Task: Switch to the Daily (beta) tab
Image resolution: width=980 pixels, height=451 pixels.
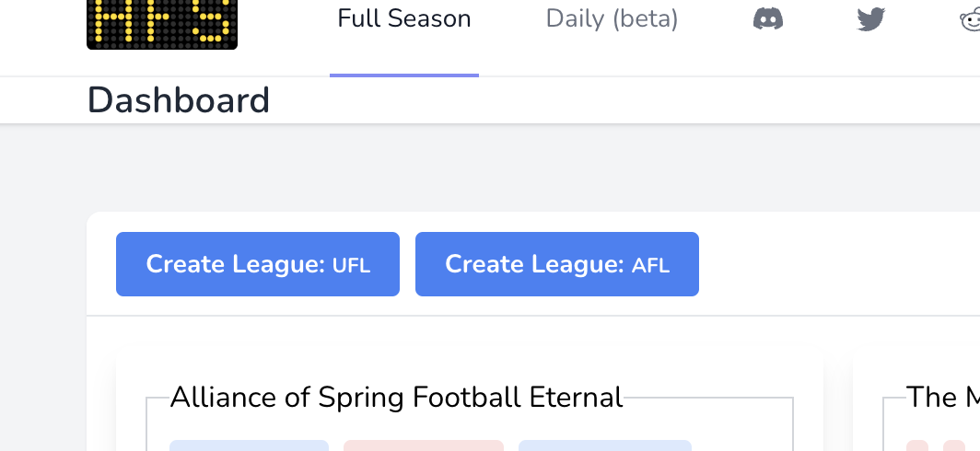Action: click(612, 19)
